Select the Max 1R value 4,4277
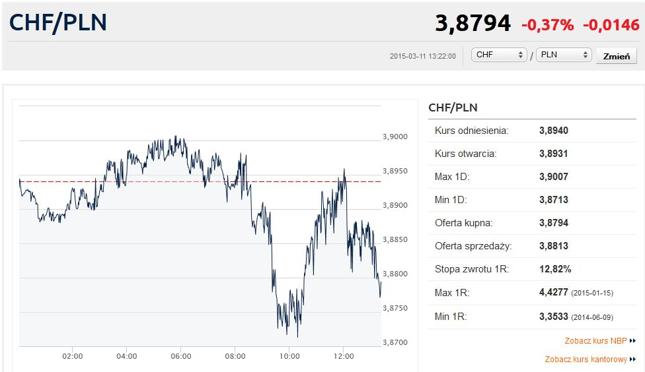This screenshot has width=645, height=372. pos(554,292)
